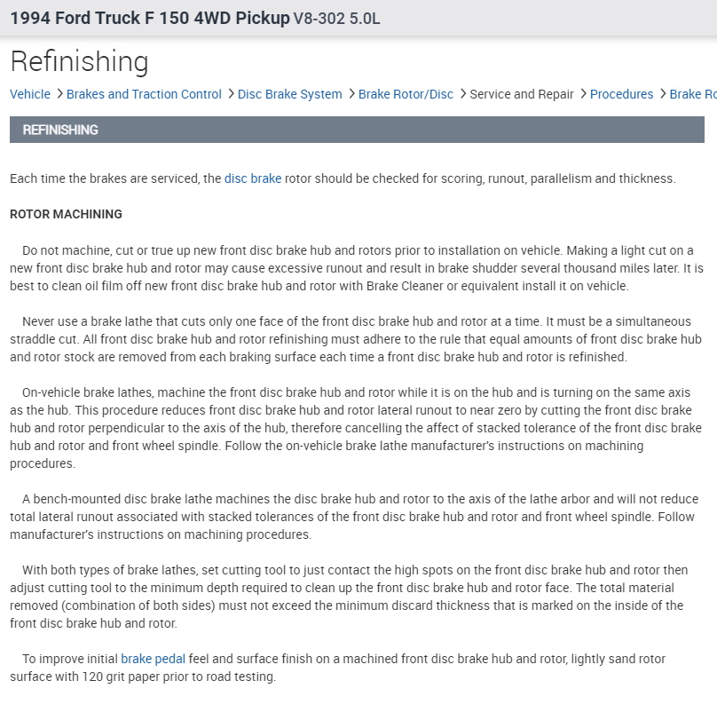Screen dimensions: 717x728
Task: Click the V8-302 5.0L engine label
Action: coord(337,19)
